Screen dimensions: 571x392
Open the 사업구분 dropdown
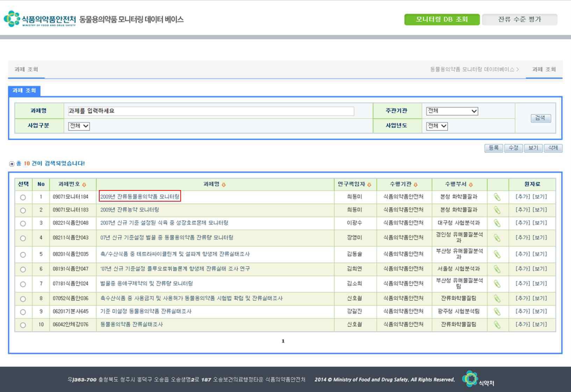pos(79,126)
